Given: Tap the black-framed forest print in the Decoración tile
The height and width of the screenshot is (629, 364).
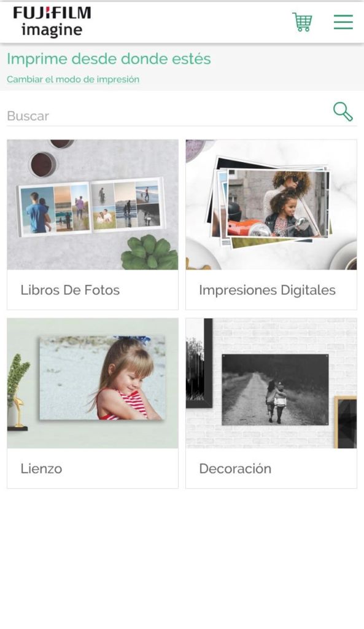Looking at the screenshot, I should 199,364.
